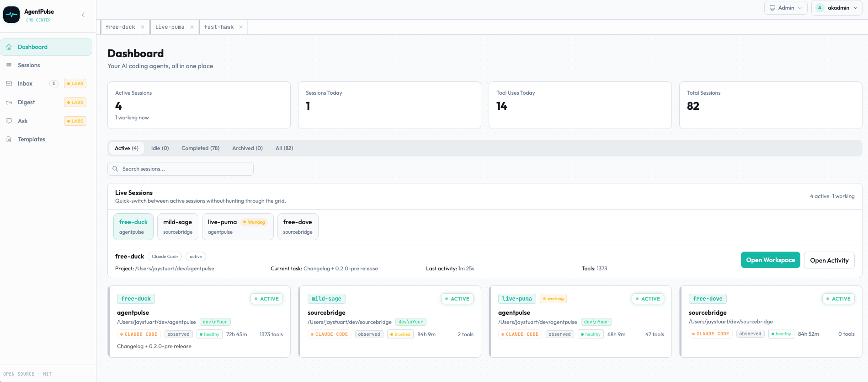Click the ACTIVE badge on free-dove card
This screenshot has width=868, height=382.
(838, 299)
